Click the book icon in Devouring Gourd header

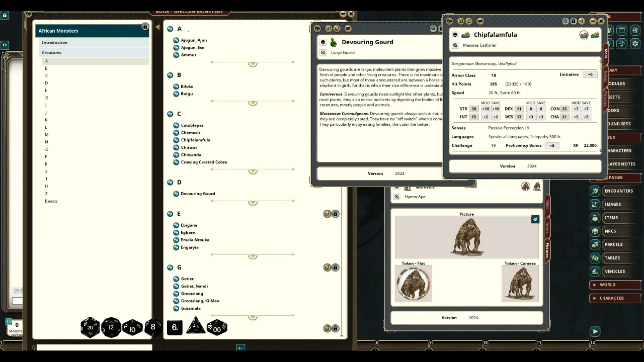[x=329, y=29]
